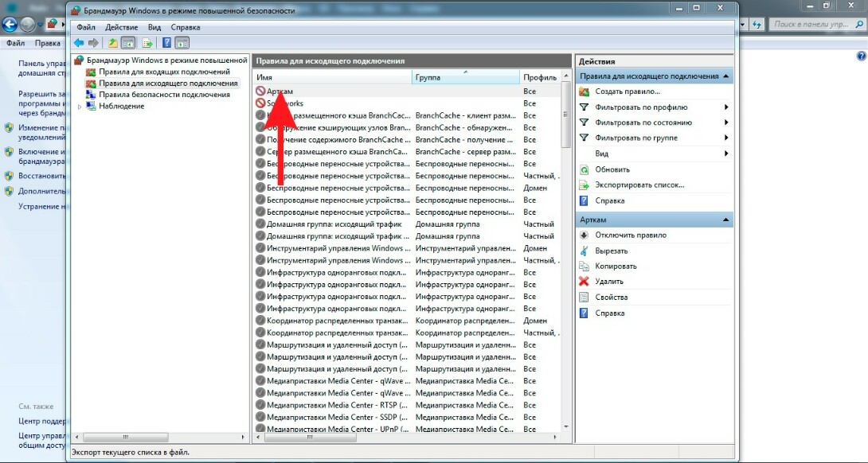Click the Экспортировать список... action text
Viewport: 868px width, 463px height.
click(x=639, y=185)
